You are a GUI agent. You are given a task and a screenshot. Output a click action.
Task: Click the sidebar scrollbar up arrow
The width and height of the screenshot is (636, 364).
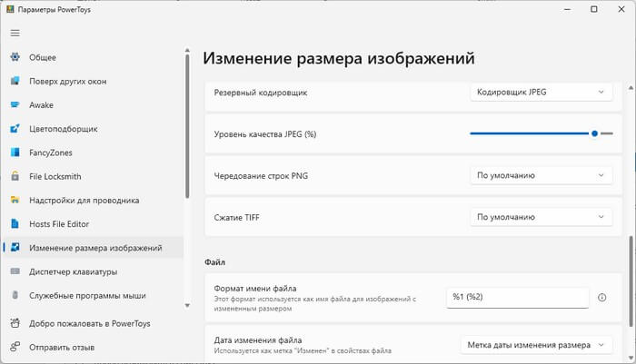click(x=187, y=50)
